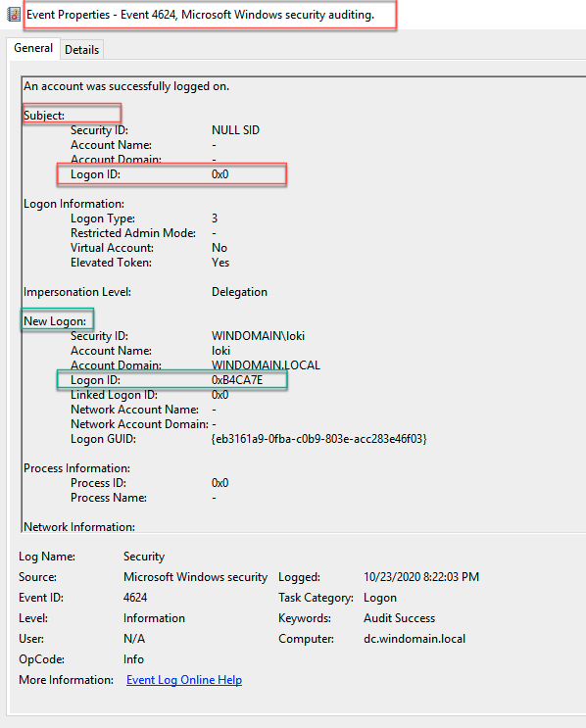Click the Security ID WINDOMAIN\loki value
This screenshot has height=728, width=586.
coord(258,336)
